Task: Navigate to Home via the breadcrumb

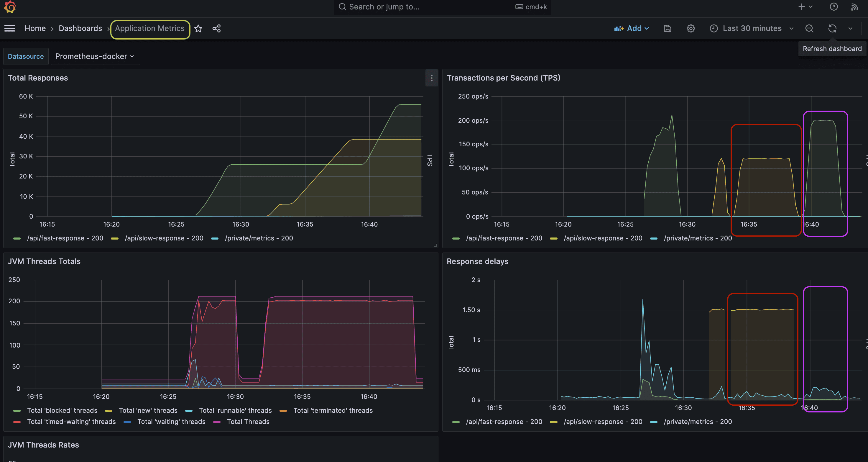Action: [x=35, y=28]
